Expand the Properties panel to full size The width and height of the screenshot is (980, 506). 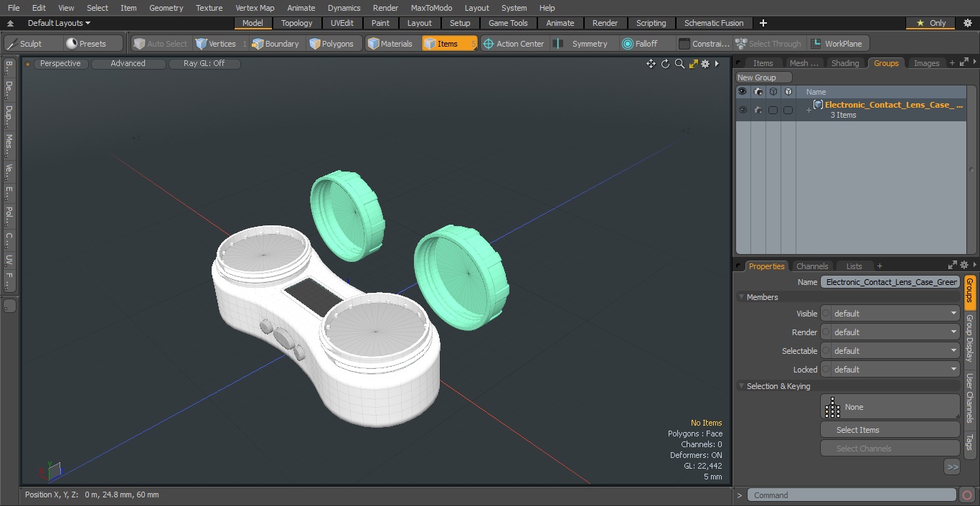point(953,266)
